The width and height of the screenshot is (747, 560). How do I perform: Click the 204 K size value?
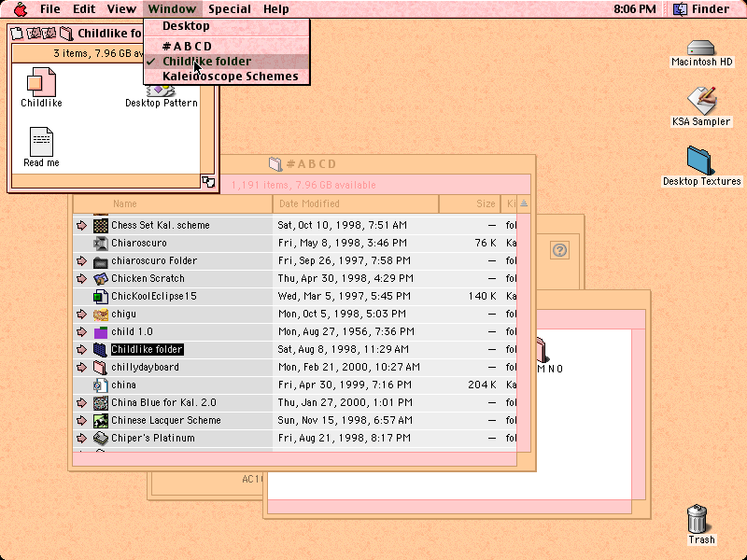tap(482, 385)
